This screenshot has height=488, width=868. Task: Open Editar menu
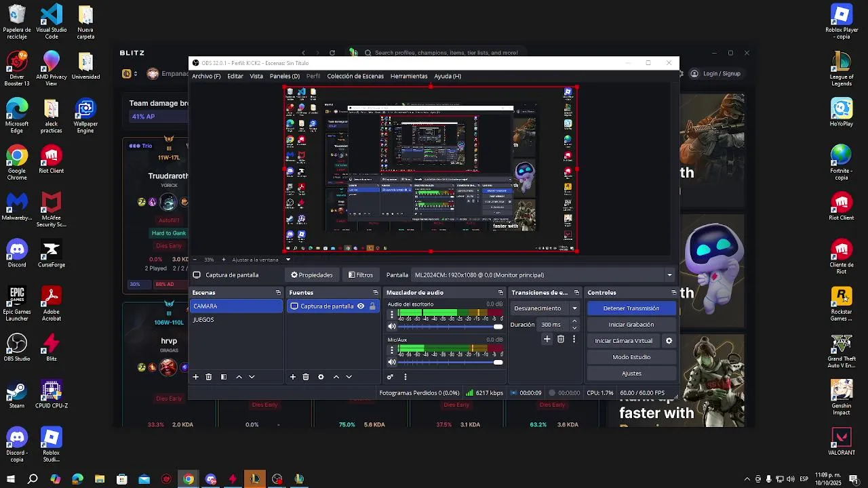[x=235, y=76]
